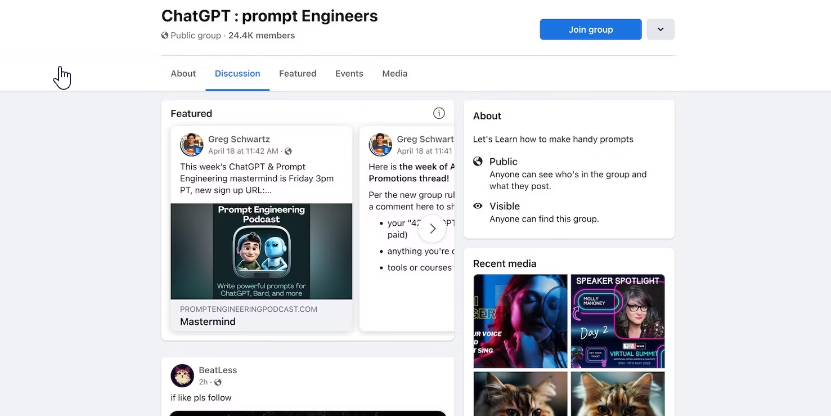Open the 24.4K members link
This screenshot has width=831, height=416.
point(261,35)
